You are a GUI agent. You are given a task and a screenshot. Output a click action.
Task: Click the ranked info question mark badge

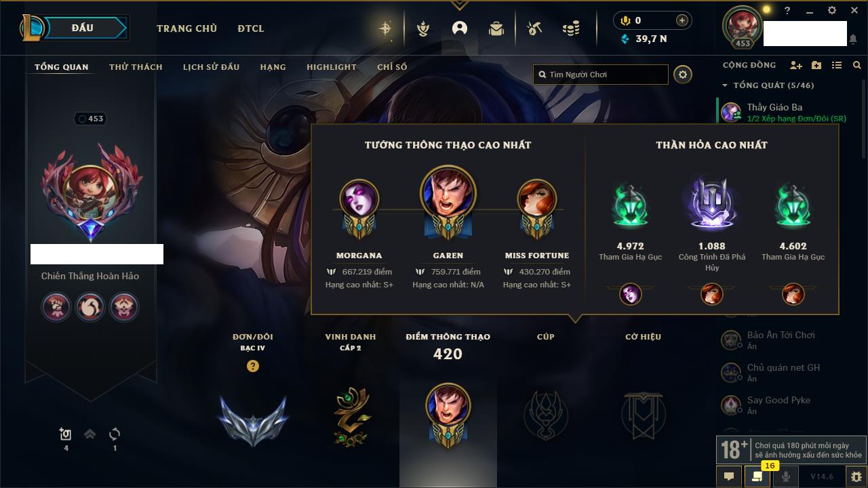(x=253, y=366)
